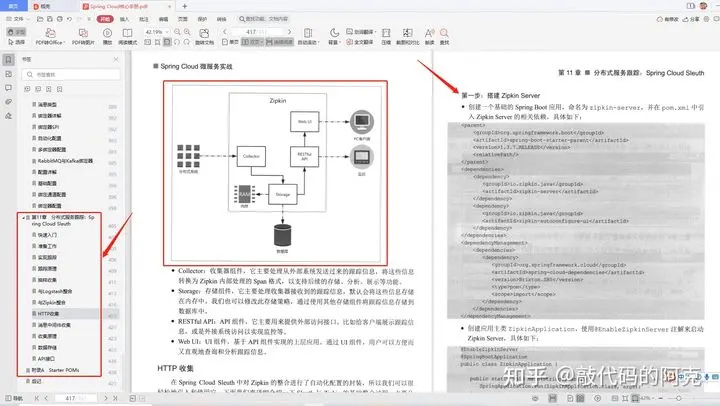The image size is (720, 406).
Task: Click the open folder icon in quick toolbar
Action: coord(40,19)
